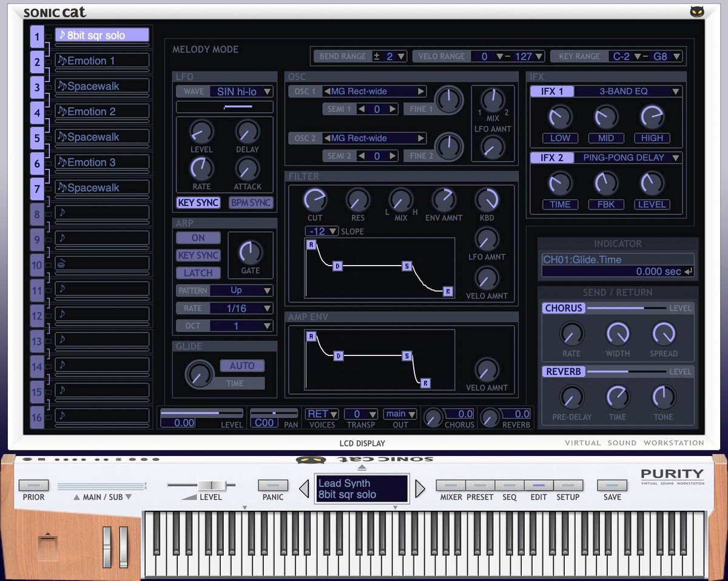Switch to the SETUP page
Image resolution: width=728 pixels, height=581 pixels.
click(568, 486)
